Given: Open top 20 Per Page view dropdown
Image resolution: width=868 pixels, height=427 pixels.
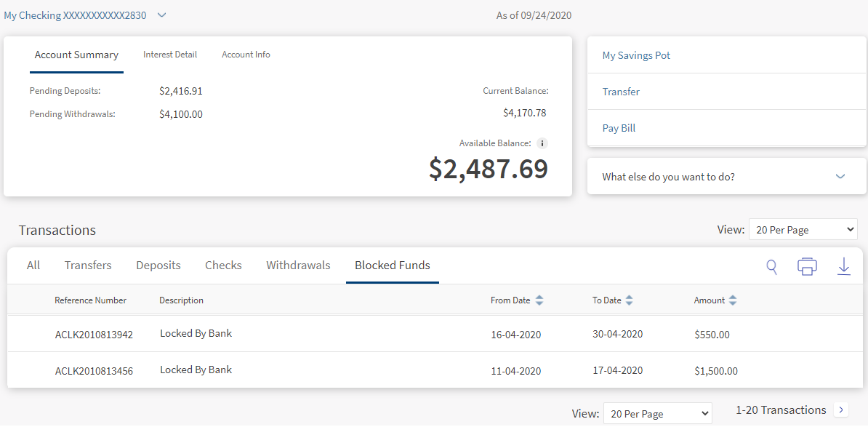Looking at the screenshot, I should 803,230.
